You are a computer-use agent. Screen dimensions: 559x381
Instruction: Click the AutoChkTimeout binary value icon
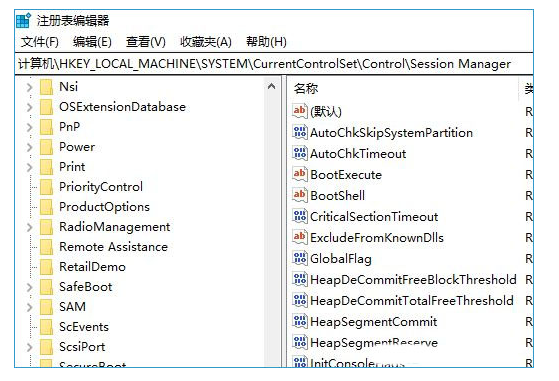tap(299, 153)
